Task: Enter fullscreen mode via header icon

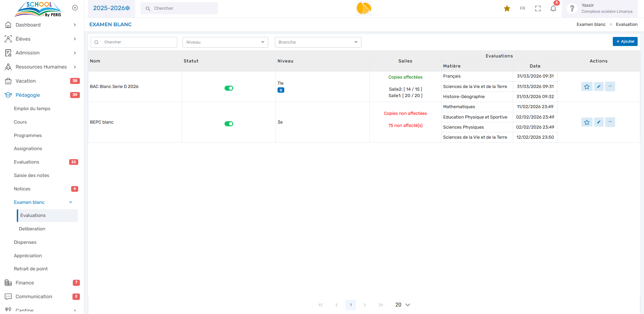Action: [x=538, y=9]
